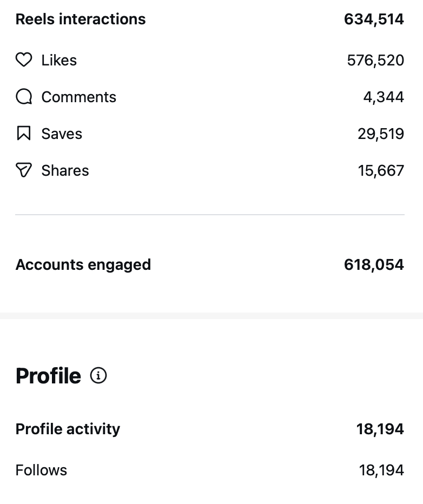This screenshot has width=423, height=504.
Task: Click the Likes heart icon
Action: (24, 60)
